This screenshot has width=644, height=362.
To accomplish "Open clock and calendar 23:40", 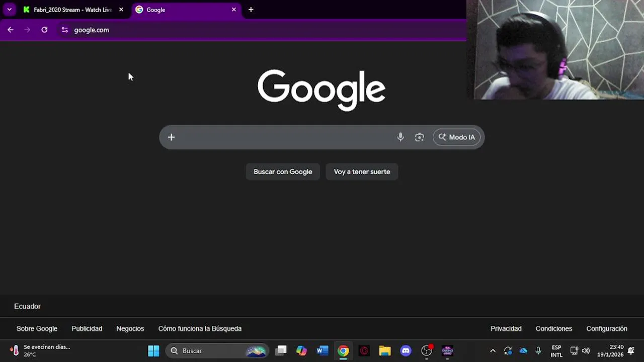I will 610,351.
